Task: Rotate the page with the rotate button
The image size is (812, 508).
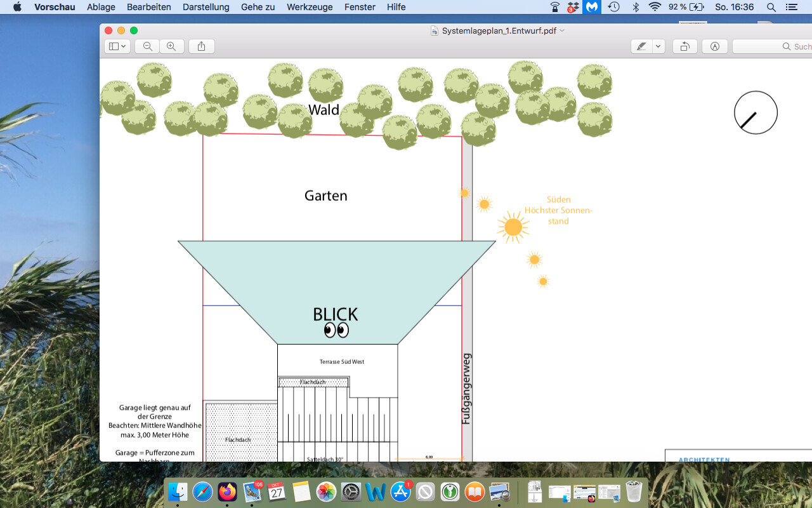Action: (684, 46)
